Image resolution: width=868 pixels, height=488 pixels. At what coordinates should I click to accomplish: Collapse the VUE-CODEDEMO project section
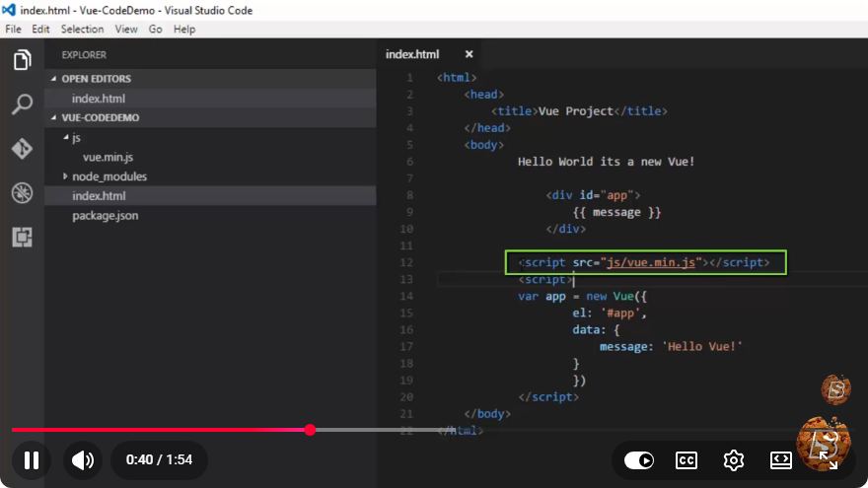pos(95,117)
